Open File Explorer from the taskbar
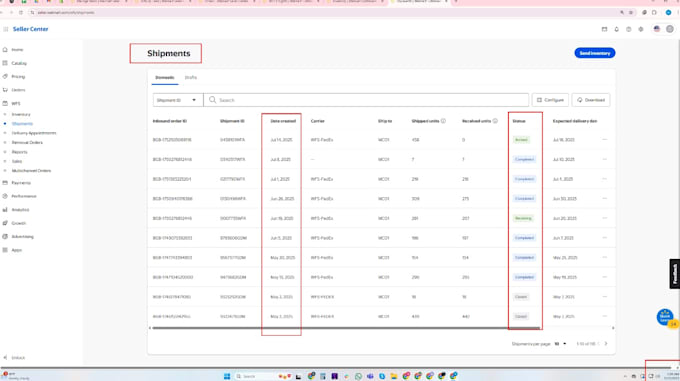 (x=394, y=376)
